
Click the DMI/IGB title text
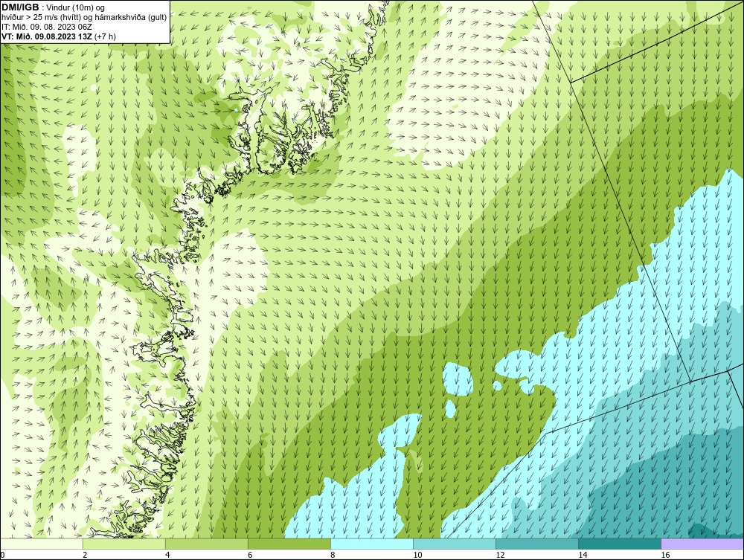click(x=20, y=7)
